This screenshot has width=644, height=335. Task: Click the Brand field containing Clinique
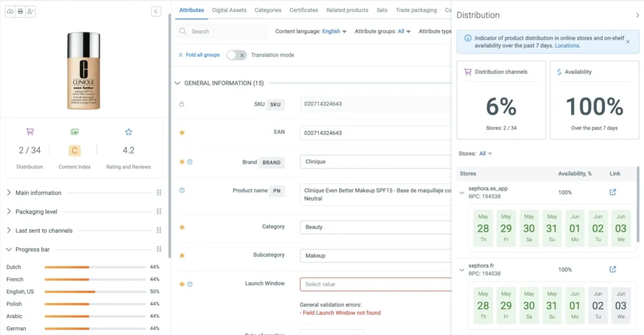pos(376,162)
